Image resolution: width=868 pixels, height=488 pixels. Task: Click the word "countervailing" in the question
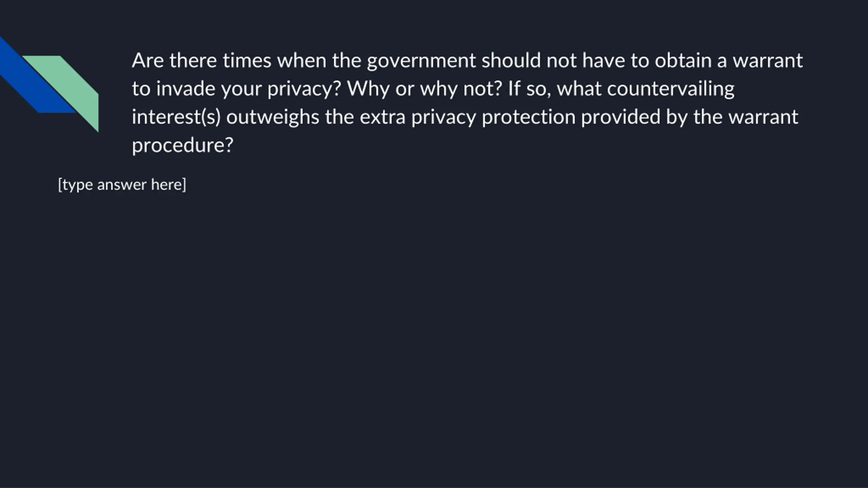[x=671, y=89]
